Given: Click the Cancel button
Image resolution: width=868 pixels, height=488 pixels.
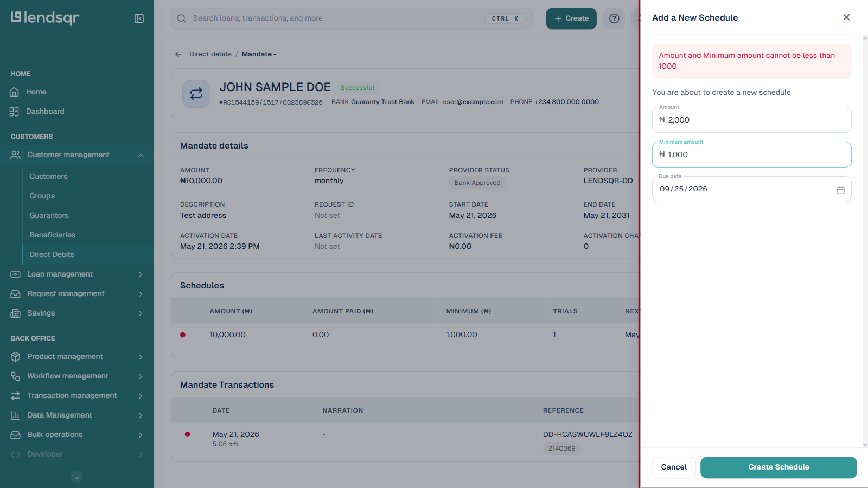Looking at the screenshot, I should (674, 467).
